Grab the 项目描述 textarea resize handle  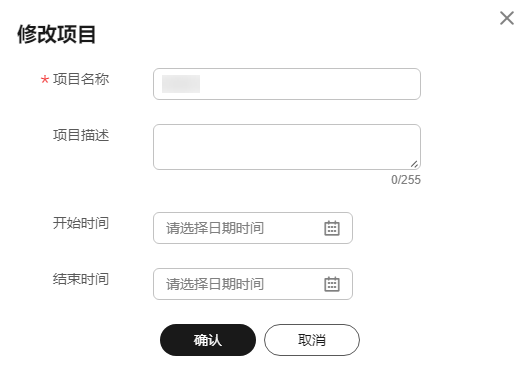[x=414, y=164]
